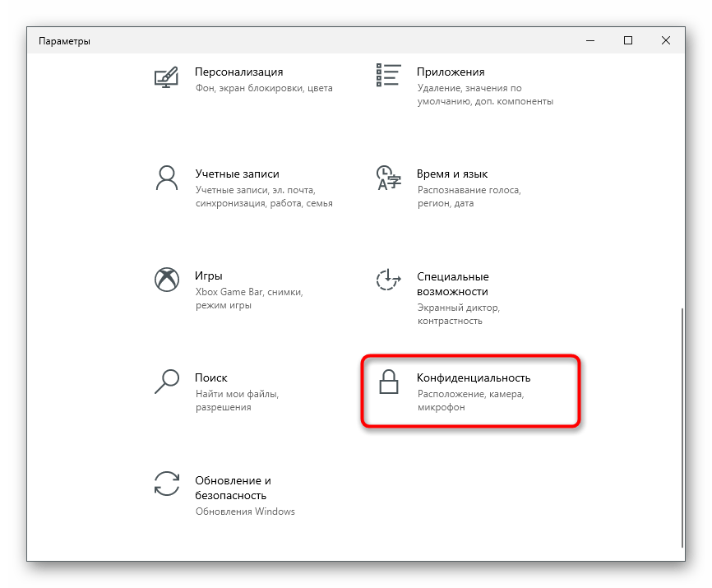Click the Обновление и безопасность arrows icon

tap(167, 484)
